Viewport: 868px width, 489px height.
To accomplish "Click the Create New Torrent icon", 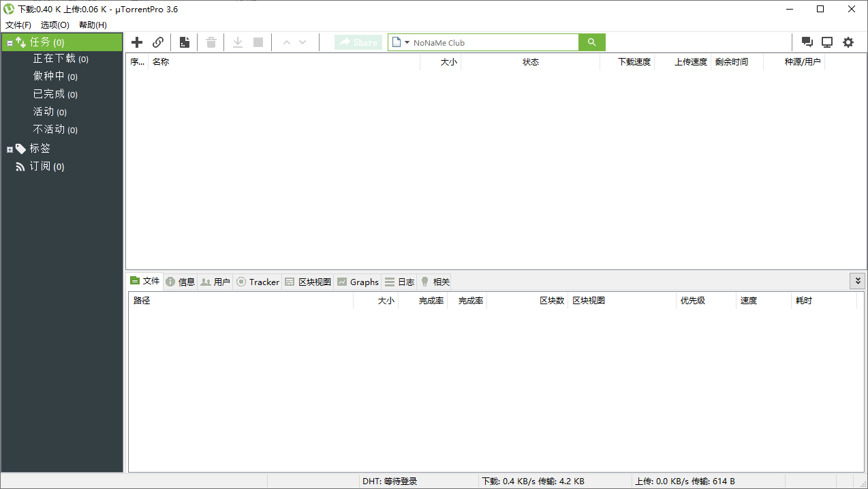I will click(184, 42).
